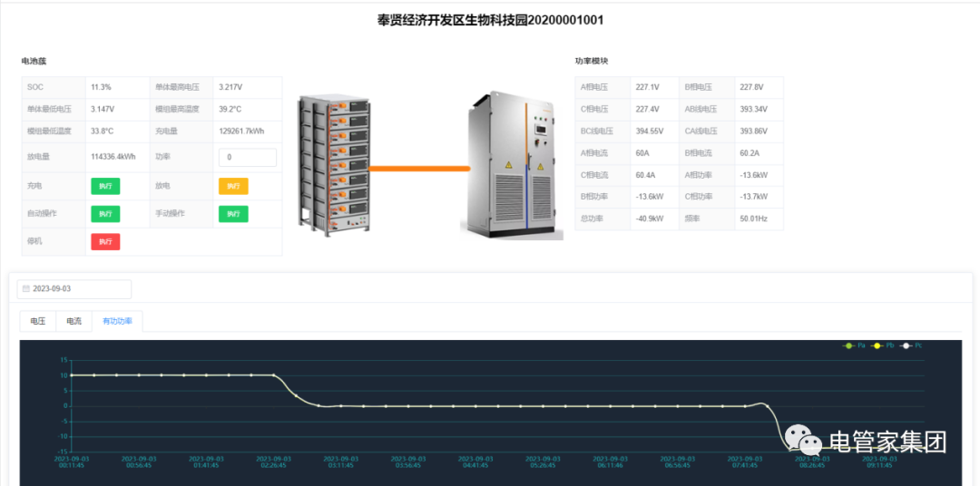Click the WeChat logo watermark

[x=803, y=442]
